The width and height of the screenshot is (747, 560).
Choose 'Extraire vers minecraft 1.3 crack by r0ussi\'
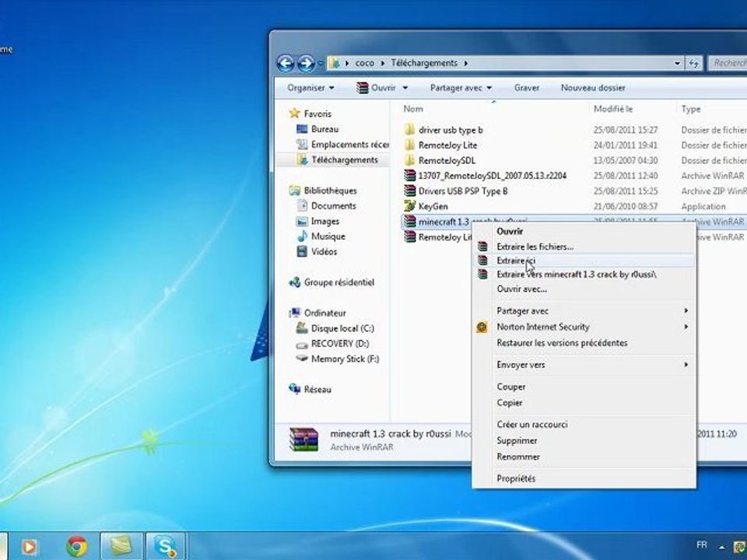[x=584, y=275]
